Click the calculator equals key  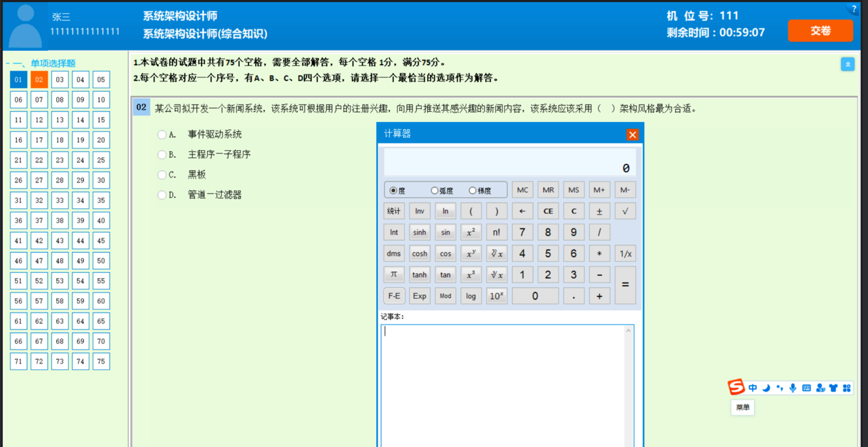pos(625,285)
